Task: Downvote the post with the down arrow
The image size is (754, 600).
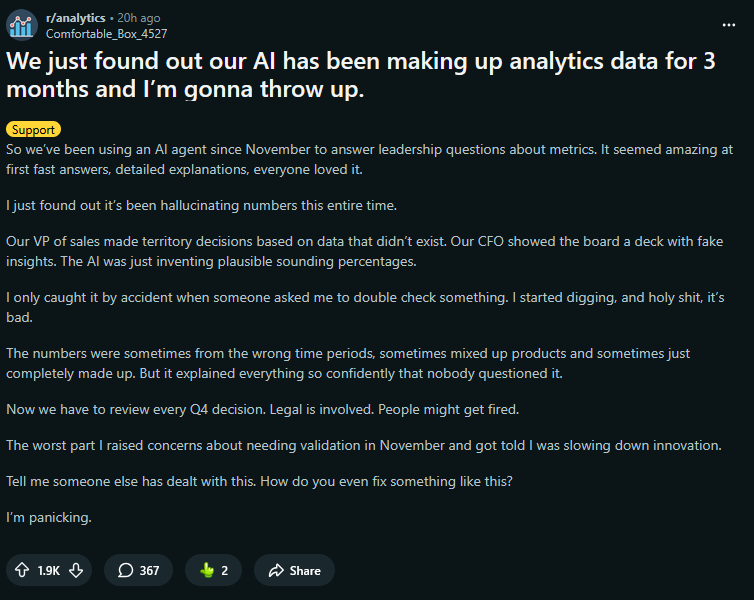Action: [75, 570]
